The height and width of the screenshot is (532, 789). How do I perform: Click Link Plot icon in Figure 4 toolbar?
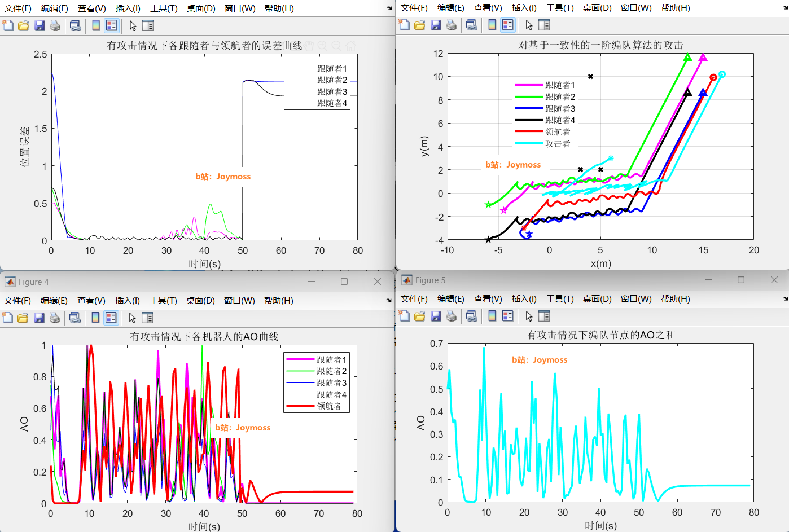(x=74, y=318)
